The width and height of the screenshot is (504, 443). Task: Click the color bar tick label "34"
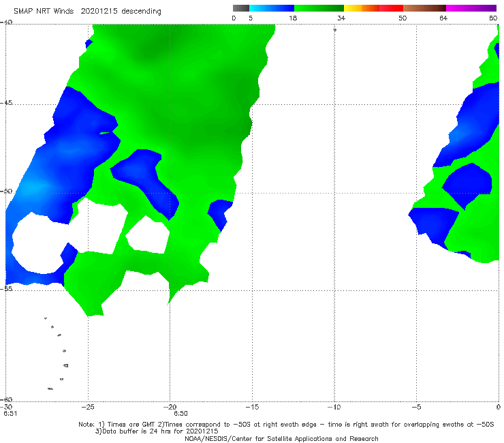(341, 18)
